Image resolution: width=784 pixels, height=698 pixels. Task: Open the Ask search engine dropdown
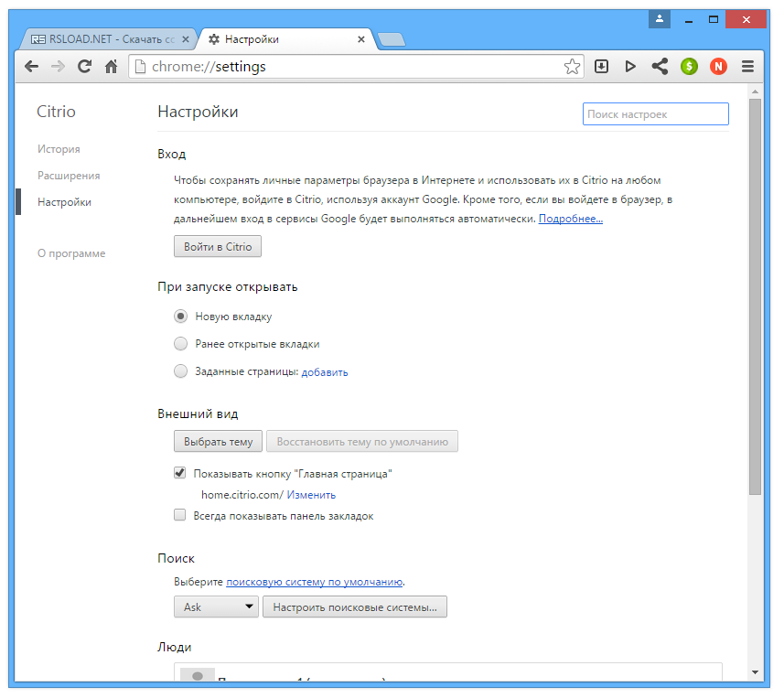(216, 607)
